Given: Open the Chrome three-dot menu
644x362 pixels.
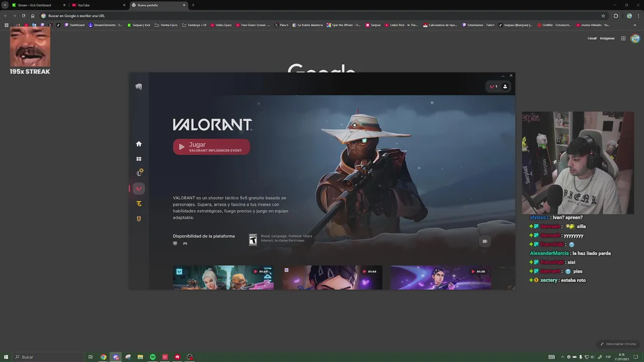Looking at the screenshot, I should tap(638, 16).
